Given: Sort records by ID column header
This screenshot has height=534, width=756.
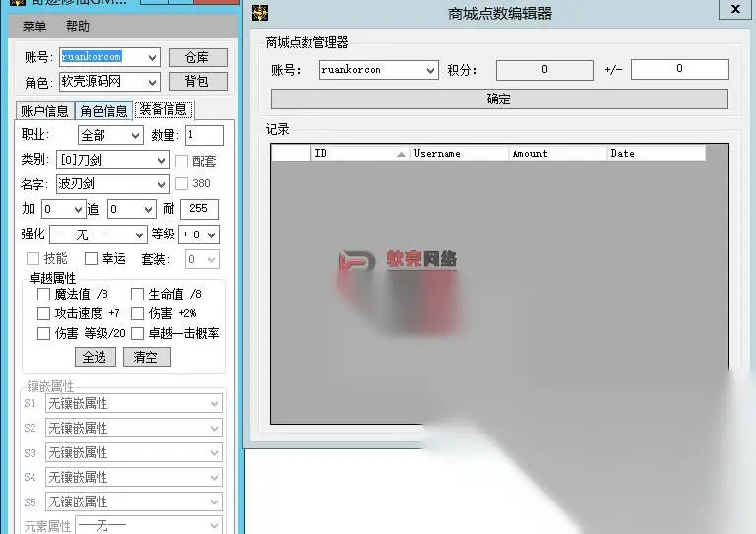Looking at the screenshot, I should pos(360,154).
